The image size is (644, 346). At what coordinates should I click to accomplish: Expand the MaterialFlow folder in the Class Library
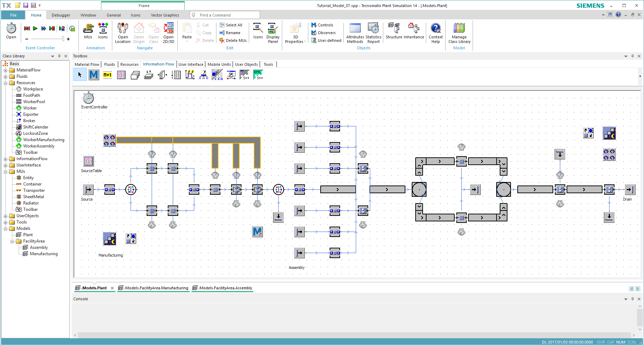coord(6,70)
